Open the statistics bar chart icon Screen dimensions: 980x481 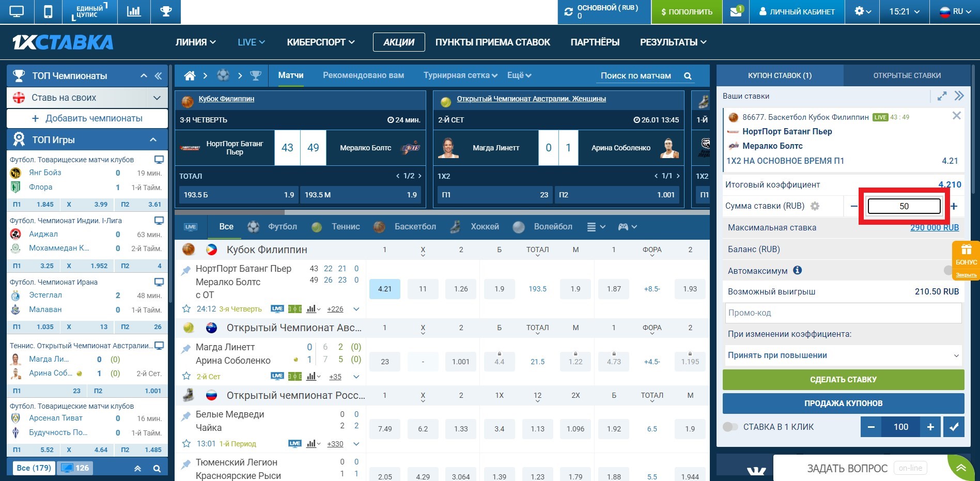pyautogui.click(x=134, y=11)
